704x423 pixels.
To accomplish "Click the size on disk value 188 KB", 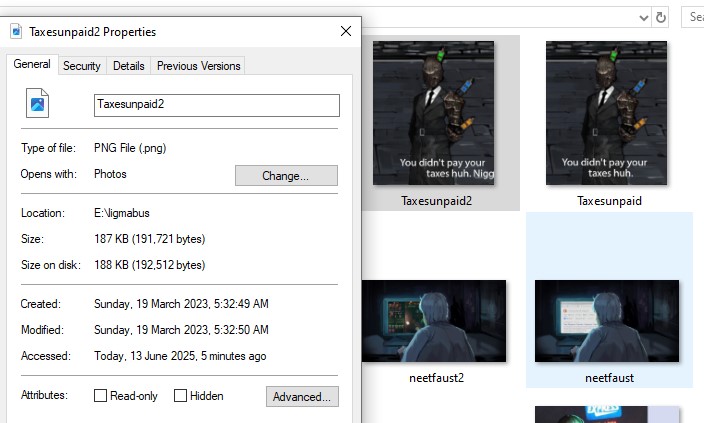I will point(150,265).
